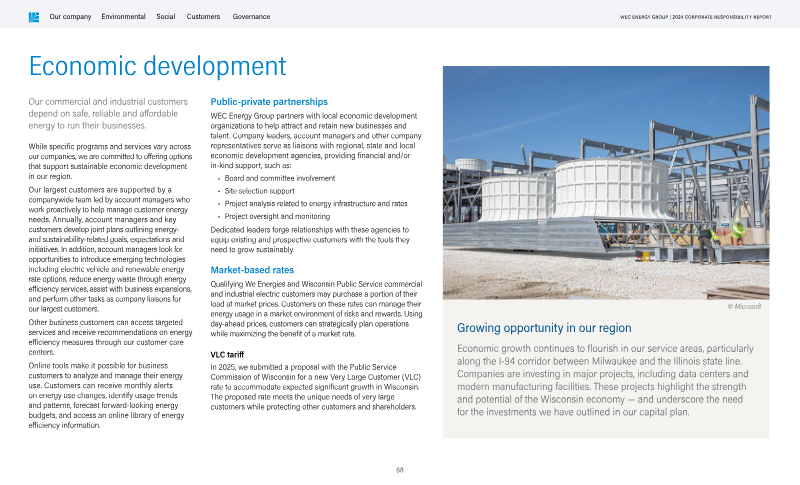The width and height of the screenshot is (800, 485).
Task: Go to the Environmental section
Action: [123, 17]
